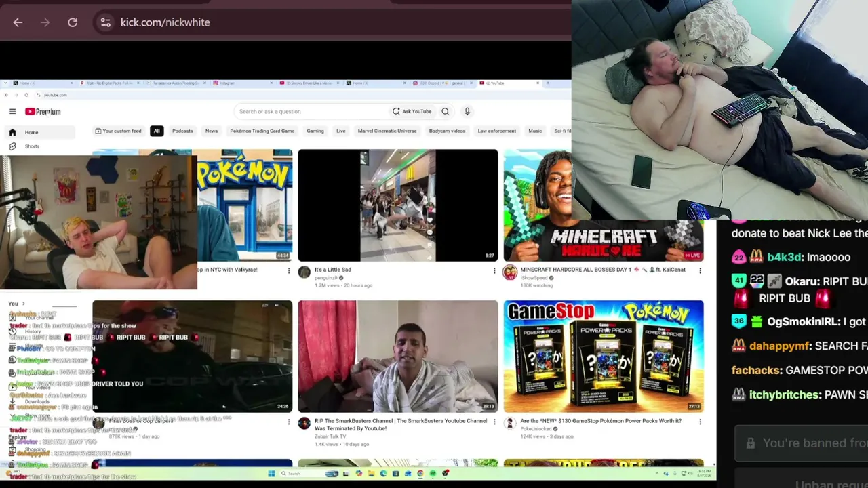The image size is (868, 488).
Task: Reload the kick.com/nickwhite page
Action: pyautogui.click(x=73, y=22)
